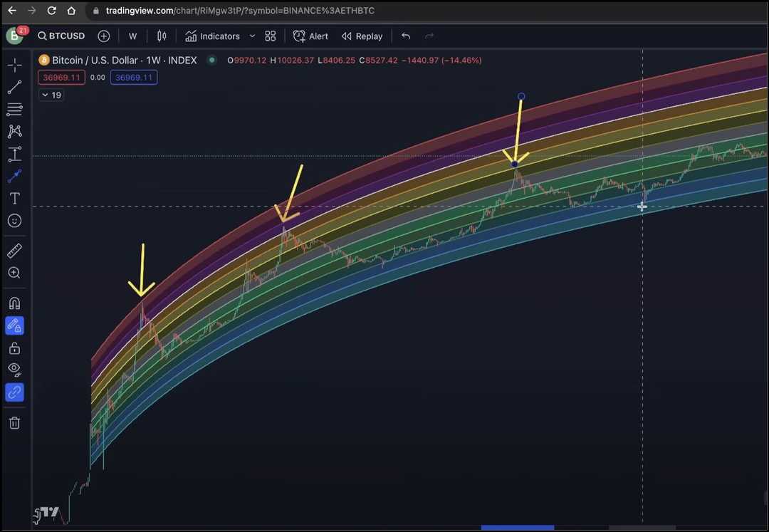The height and width of the screenshot is (532, 769).
Task: Select the Trend Line drawing tool
Action: click(x=14, y=87)
